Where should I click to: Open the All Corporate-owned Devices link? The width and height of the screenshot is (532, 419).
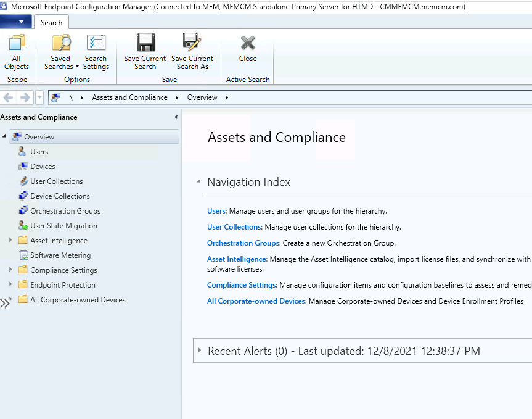pos(257,301)
